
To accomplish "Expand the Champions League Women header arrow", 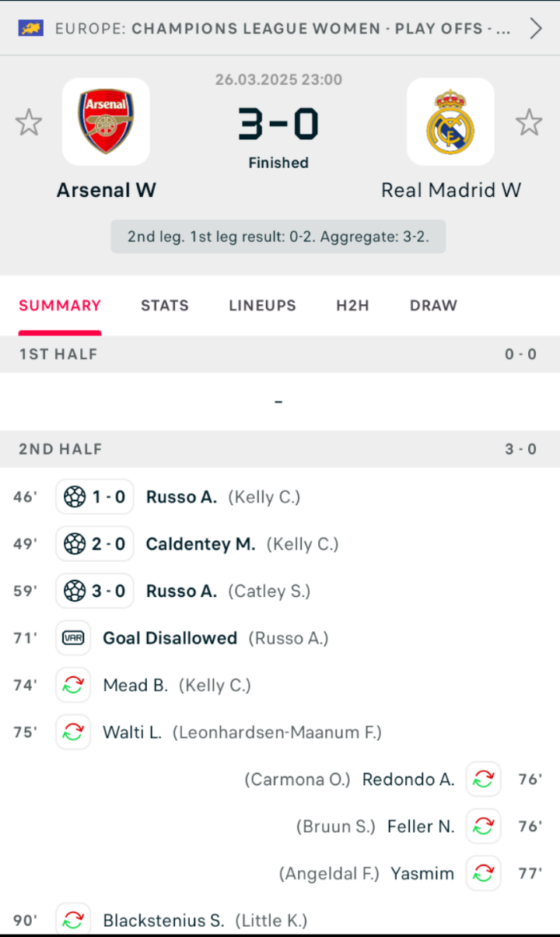I will pyautogui.click(x=536, y=29).
